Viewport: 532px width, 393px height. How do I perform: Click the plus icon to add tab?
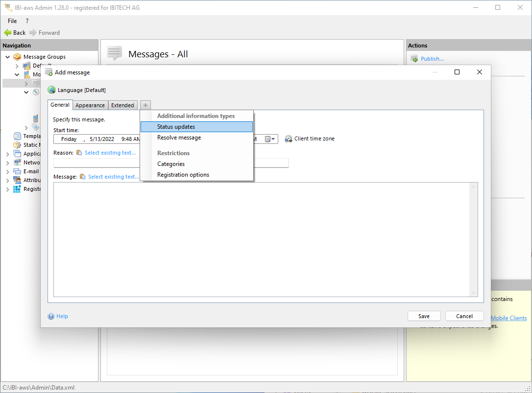(145, 105)
